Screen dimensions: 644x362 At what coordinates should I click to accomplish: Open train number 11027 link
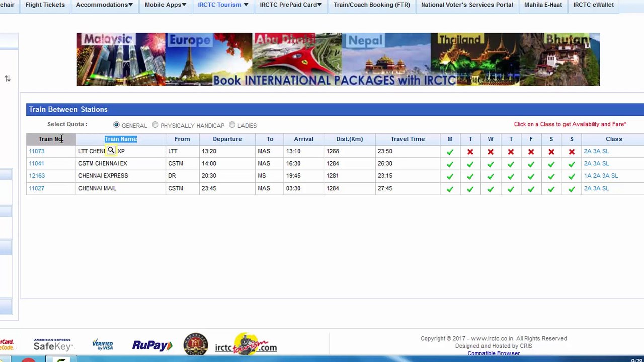37,188
